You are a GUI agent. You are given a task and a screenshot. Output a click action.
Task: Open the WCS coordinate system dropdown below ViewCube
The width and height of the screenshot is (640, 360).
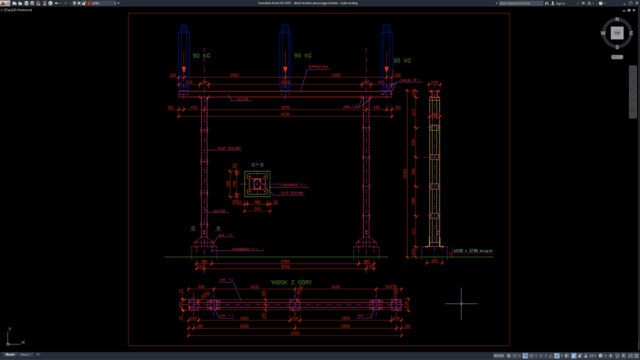click(617, 57)
